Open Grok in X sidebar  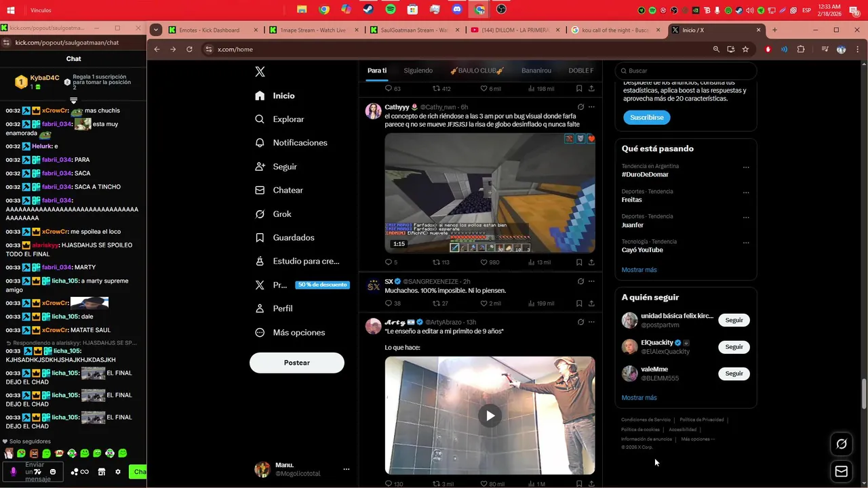pyautogui.click(x=273, y=214)
